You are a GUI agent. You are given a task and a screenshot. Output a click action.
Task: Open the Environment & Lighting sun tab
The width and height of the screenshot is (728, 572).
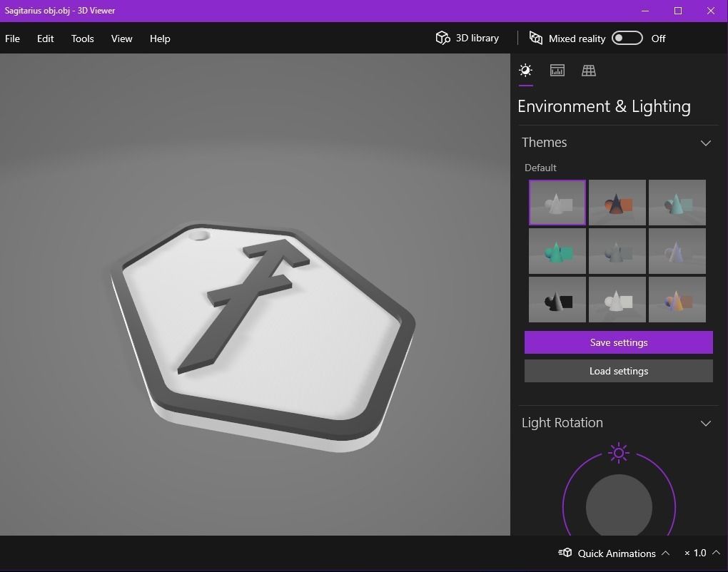(x=525, y=71)
